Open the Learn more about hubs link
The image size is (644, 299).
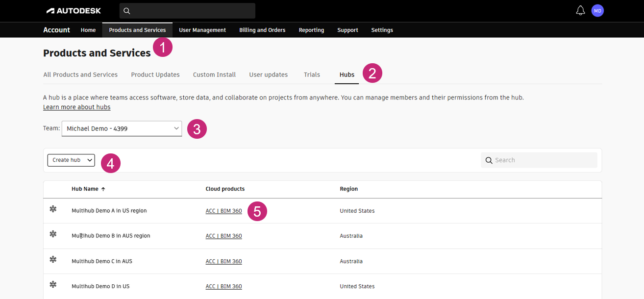[76, 107]
